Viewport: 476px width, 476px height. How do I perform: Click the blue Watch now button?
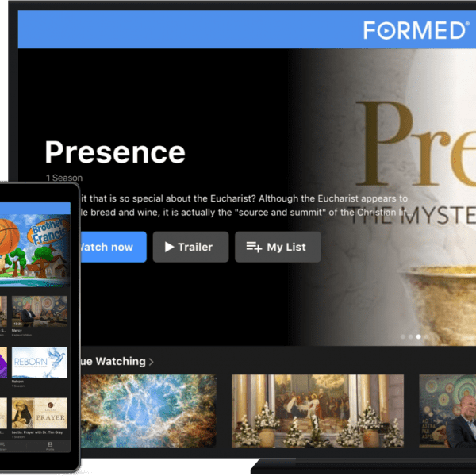pos(113,247)
